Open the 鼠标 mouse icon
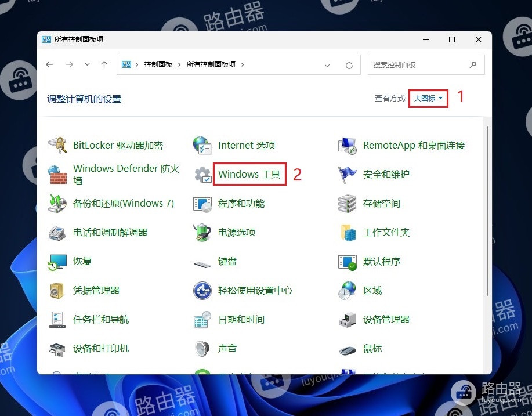532x416 pixels. [x=348, y=350]
